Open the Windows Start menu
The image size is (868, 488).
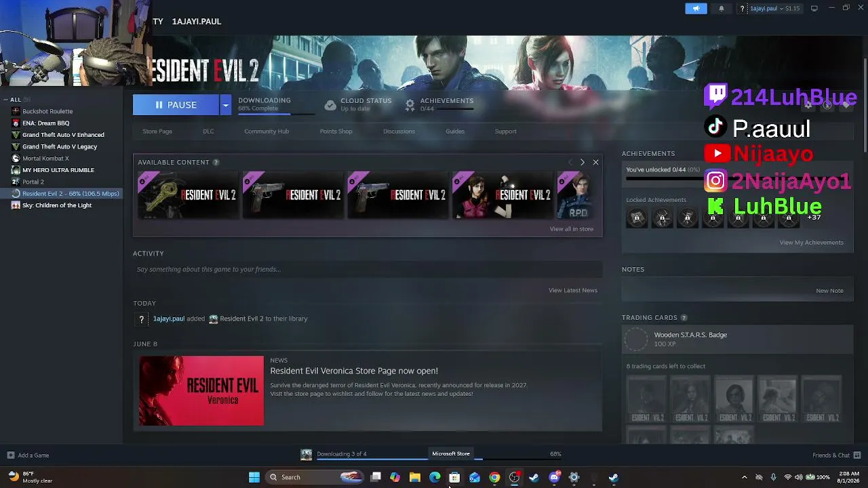pos(254,477)
